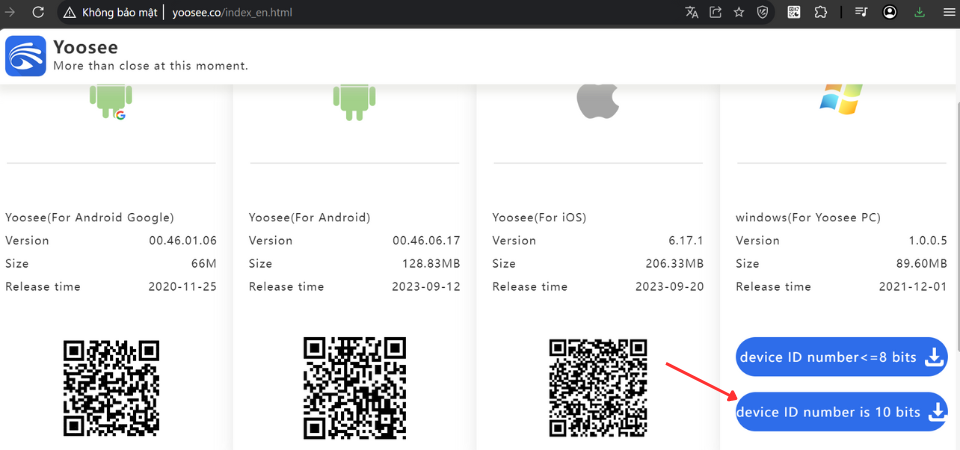Screen dimensions: 960x450
Task: Click the Yoosee(For iOS) title
Action: point(539,217)
